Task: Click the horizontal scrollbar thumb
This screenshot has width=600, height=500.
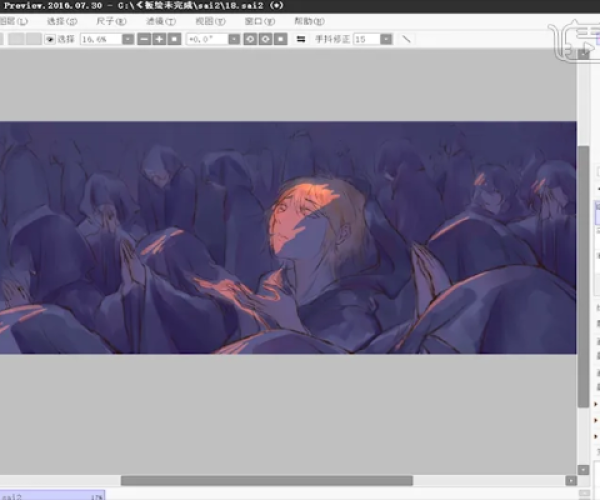Action: [x=266, y=480]
